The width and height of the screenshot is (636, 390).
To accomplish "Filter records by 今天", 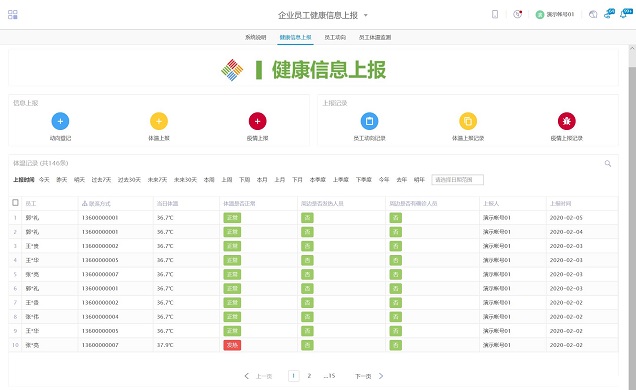I will point(44,180).
